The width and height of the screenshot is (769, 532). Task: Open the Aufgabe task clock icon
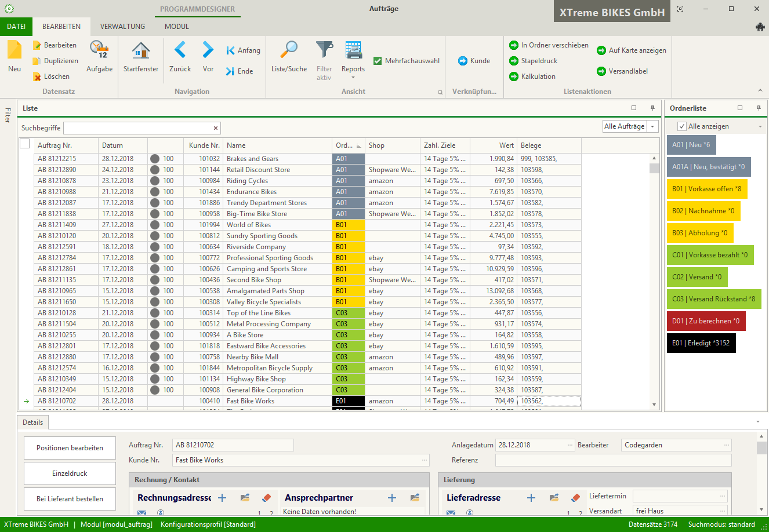point(99,50)
